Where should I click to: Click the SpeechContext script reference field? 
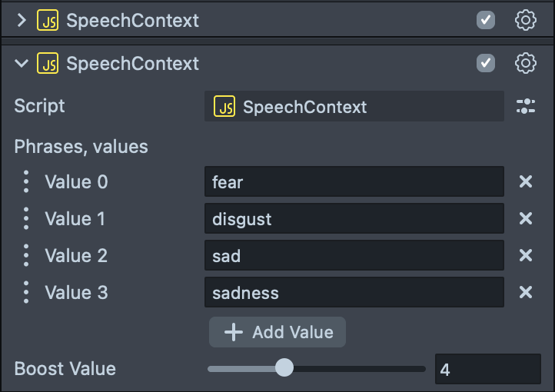354,107
